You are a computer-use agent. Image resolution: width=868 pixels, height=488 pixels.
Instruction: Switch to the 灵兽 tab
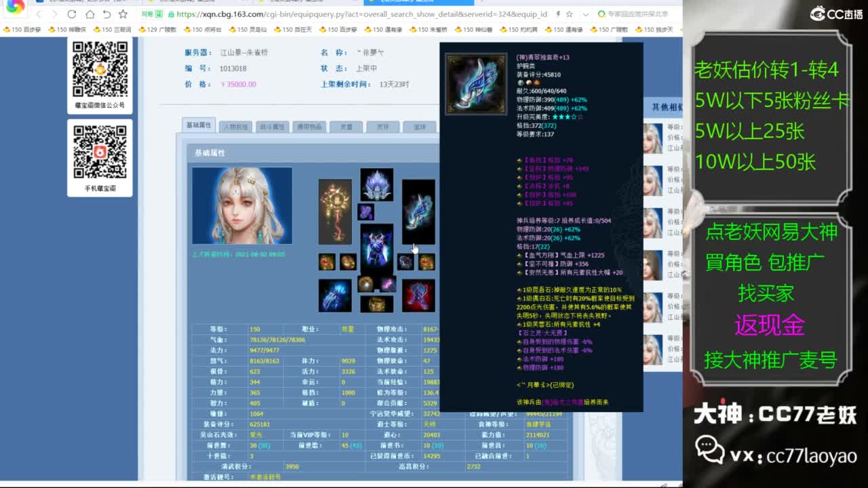point(346,127)
